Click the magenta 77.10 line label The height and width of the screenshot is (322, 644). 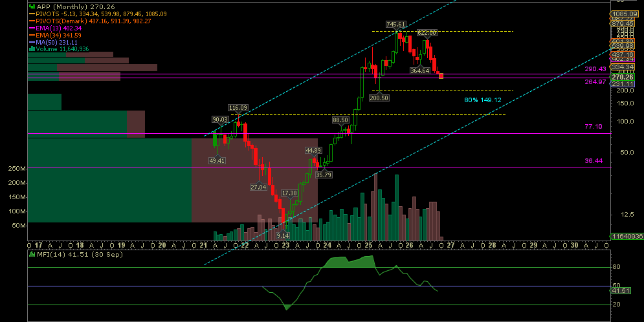[x=594, y=126]
